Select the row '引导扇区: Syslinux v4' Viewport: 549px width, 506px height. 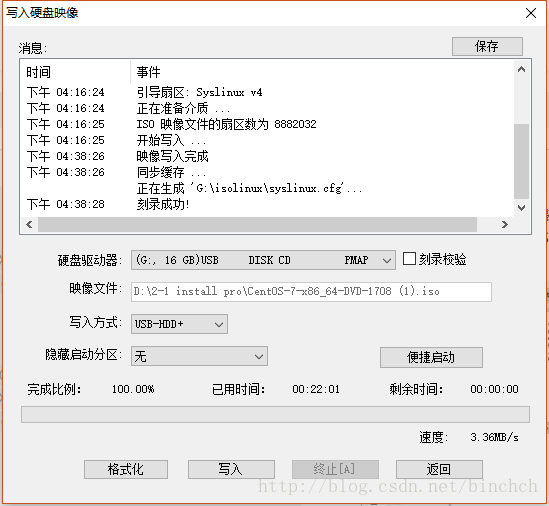268,92
